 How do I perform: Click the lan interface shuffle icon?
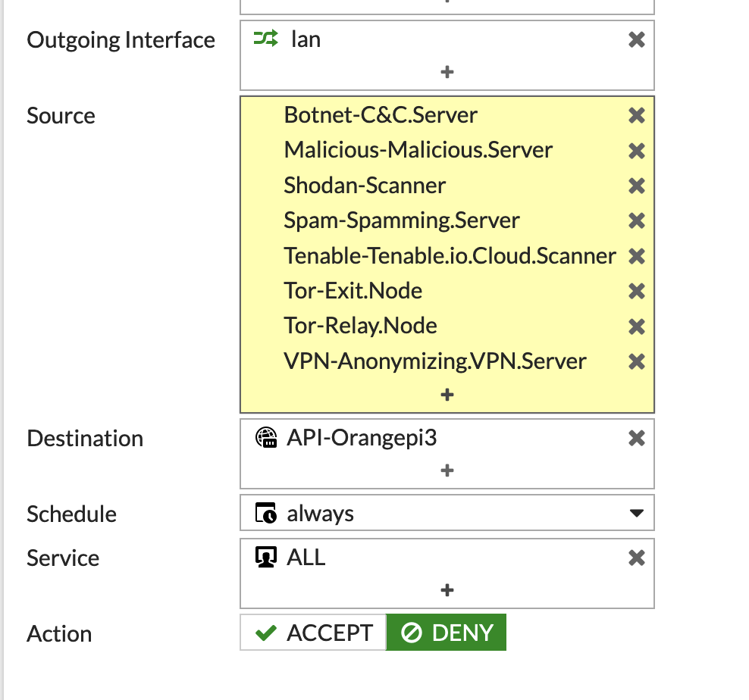click(265, 39)
